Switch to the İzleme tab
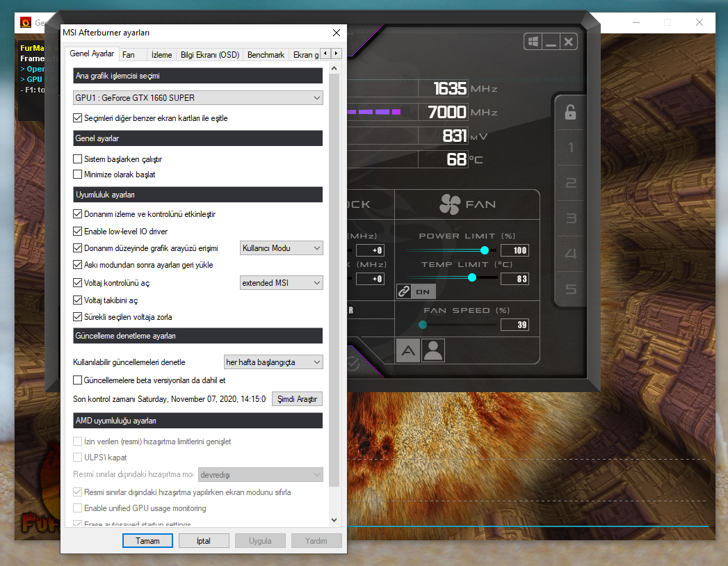Viewport: 728px width, 566px height. (x=161, y=55)
